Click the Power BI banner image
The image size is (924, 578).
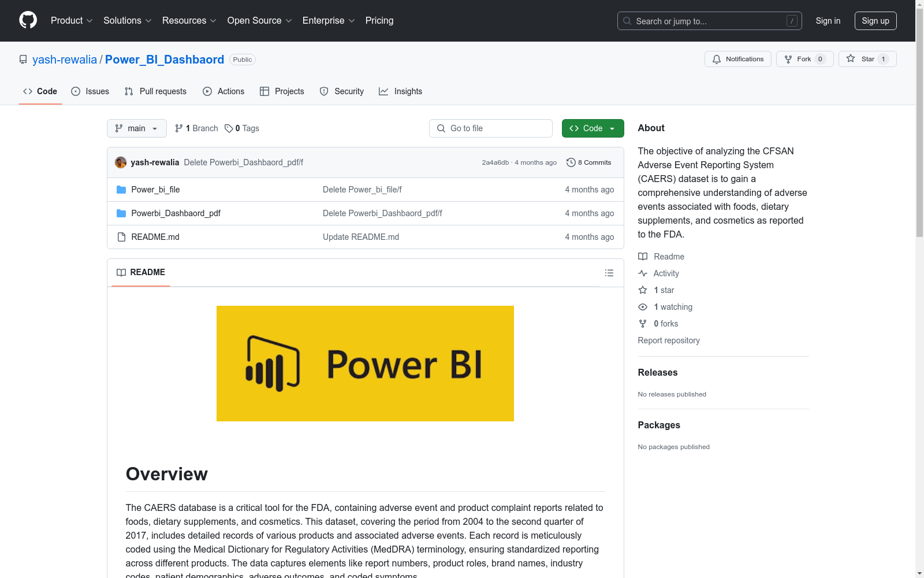tap(365, 364)
